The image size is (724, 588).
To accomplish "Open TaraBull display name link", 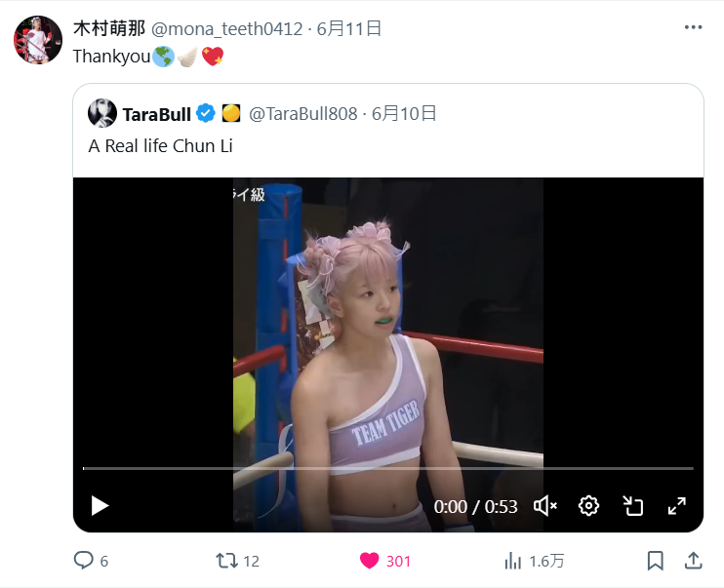I will 156,114.
